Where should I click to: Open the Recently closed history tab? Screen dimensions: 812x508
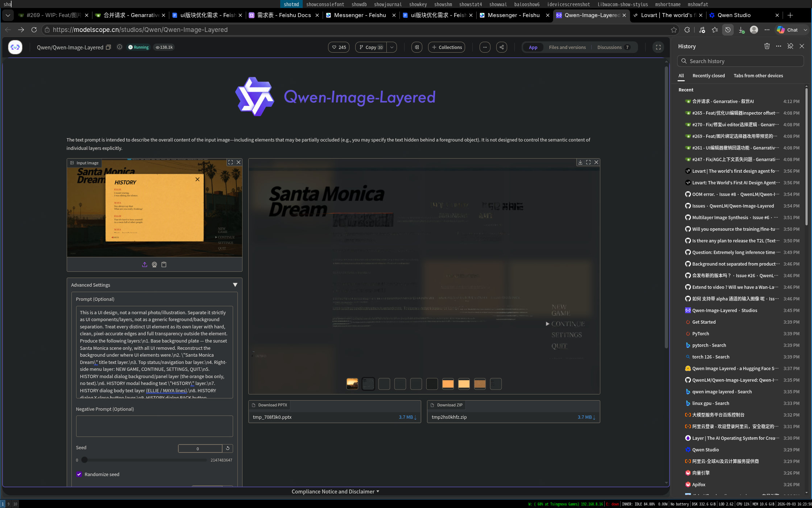click(708, 75)
